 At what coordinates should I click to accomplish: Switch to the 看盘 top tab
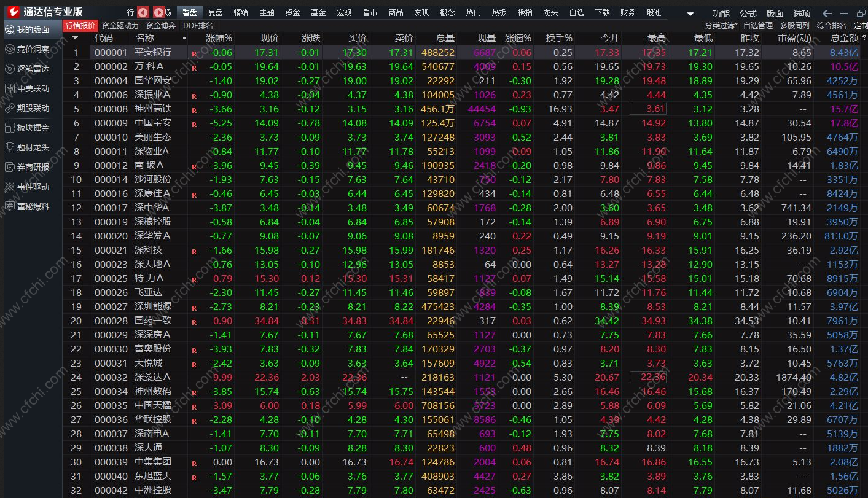pyautogui.click(x=189, y=12)
